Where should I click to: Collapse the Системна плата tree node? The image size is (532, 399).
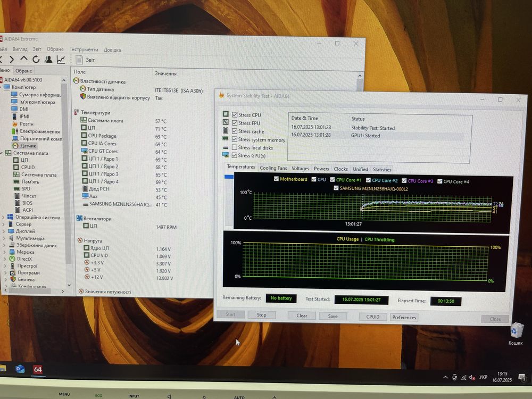2,153
